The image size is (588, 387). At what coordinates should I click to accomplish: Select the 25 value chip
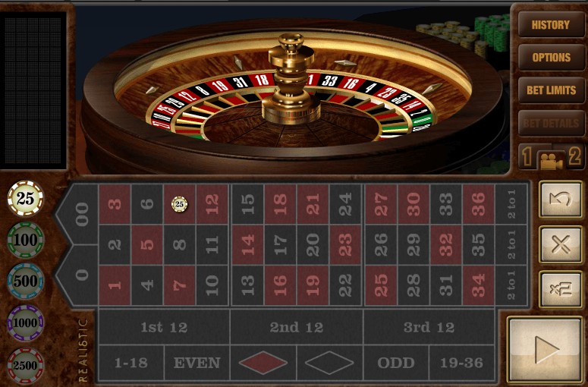pos(26,198)
